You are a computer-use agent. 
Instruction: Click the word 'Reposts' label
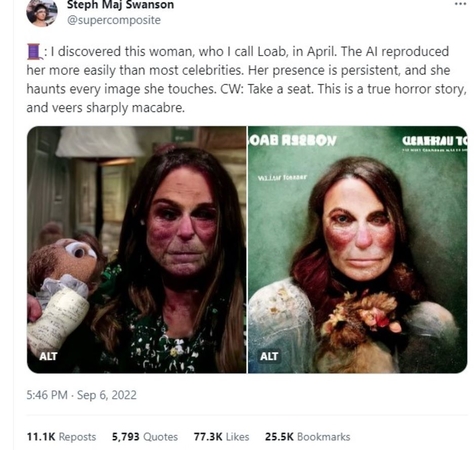tap(77, 437)
